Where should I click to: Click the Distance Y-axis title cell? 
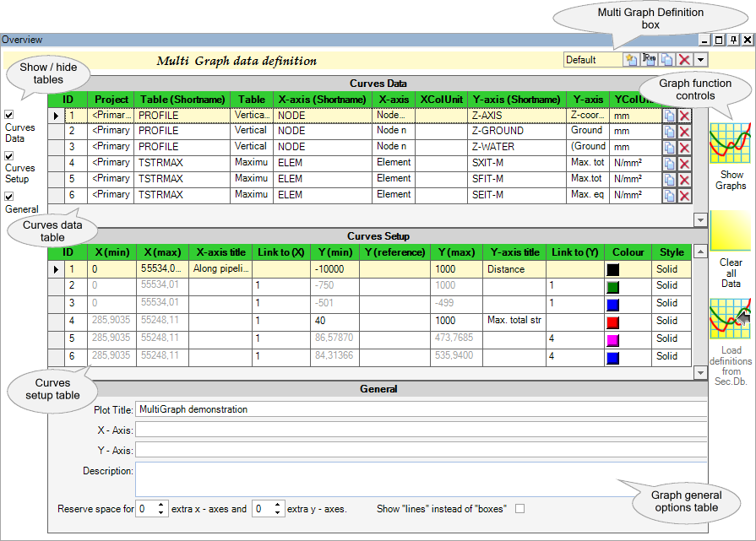(x=514, y=269)
